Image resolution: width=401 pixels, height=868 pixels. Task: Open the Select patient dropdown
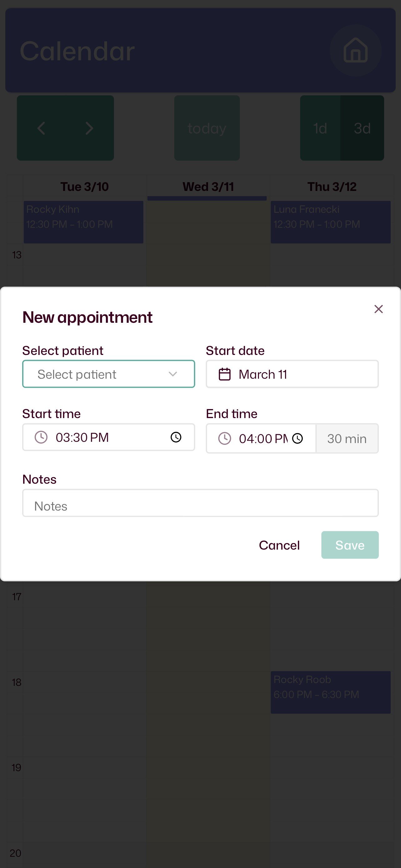pyautogui.click(x=108, y=374)
